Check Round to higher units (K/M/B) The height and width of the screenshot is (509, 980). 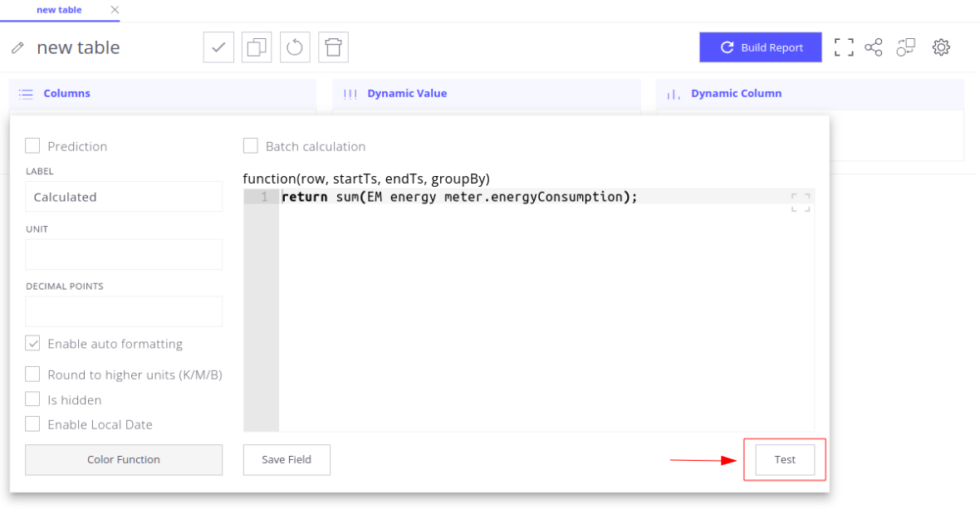pos(32,374)
